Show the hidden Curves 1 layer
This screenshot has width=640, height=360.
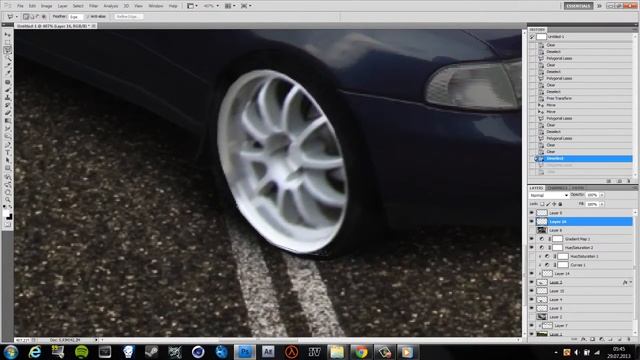coord(531,265)
